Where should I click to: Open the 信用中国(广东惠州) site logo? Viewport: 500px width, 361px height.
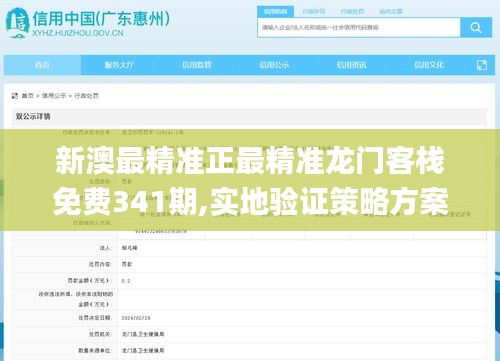(88, 23)
